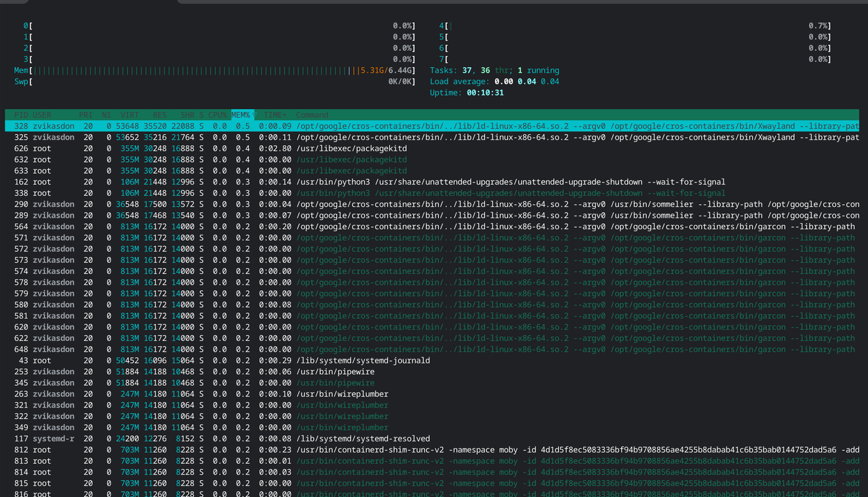Sort by the VIRT column header

130,115
